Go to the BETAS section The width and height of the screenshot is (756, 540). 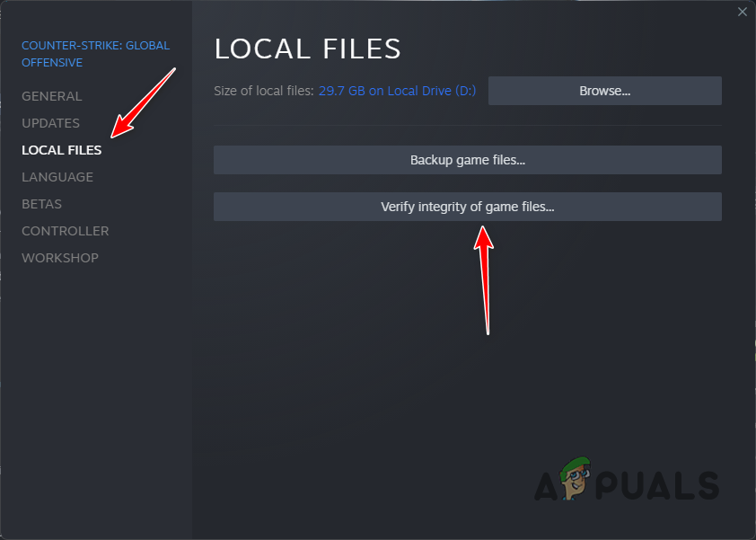(x=41, y=204)
